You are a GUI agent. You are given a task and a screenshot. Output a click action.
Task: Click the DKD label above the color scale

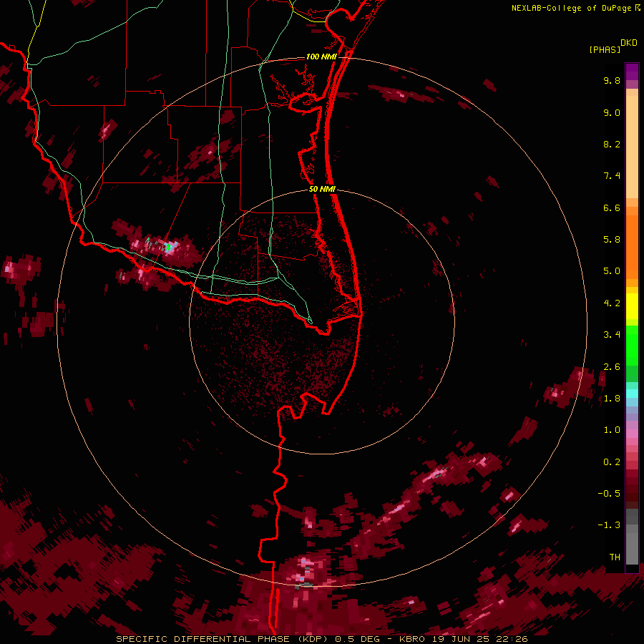coord(628,43)
